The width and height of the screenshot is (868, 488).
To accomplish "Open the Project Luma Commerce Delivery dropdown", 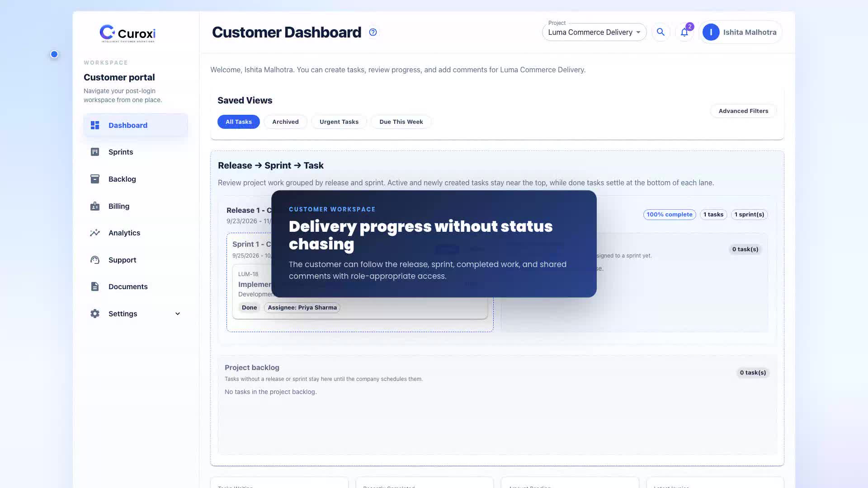I will (594, 32).
